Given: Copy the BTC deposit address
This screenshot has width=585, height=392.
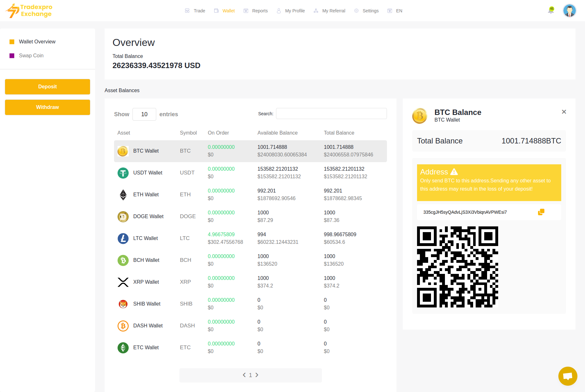Looking at the screenshot, I should point(541,212).
